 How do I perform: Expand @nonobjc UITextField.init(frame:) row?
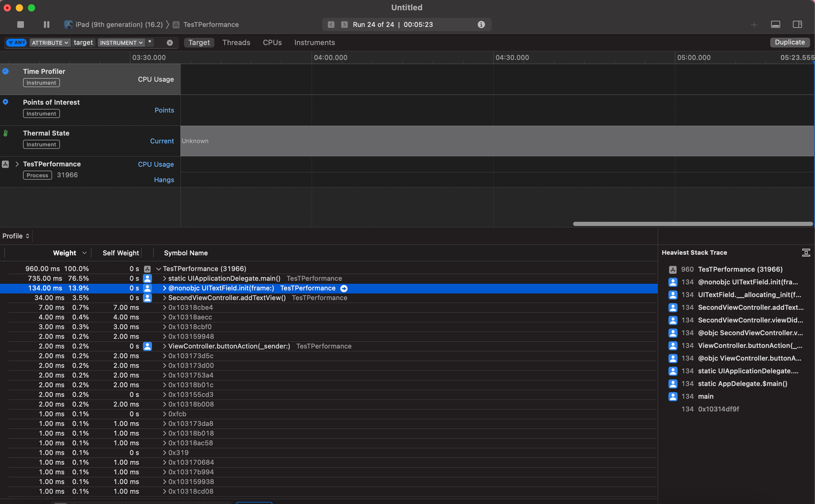164,288
